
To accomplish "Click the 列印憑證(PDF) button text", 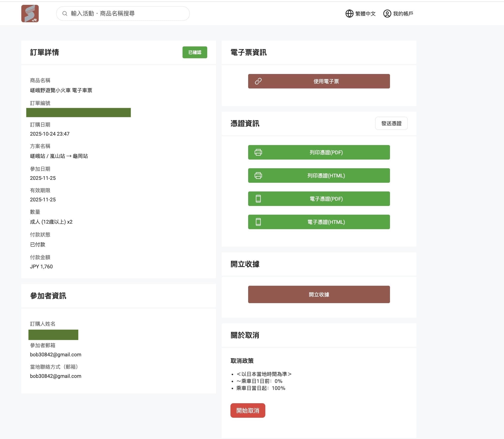I will tap(326, 152).
